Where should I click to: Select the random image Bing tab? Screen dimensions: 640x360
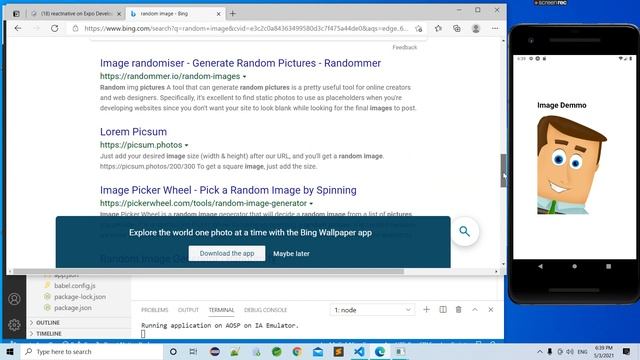(x=176, y=13)
